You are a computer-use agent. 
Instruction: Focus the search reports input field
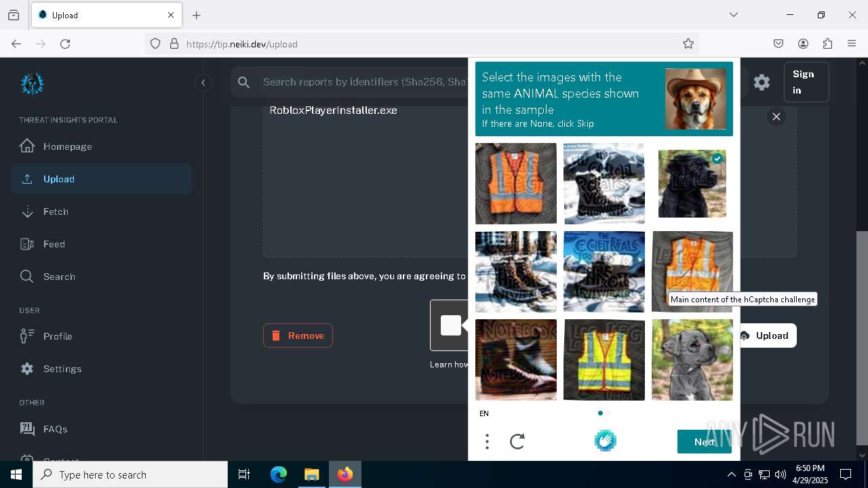[365, 82]
